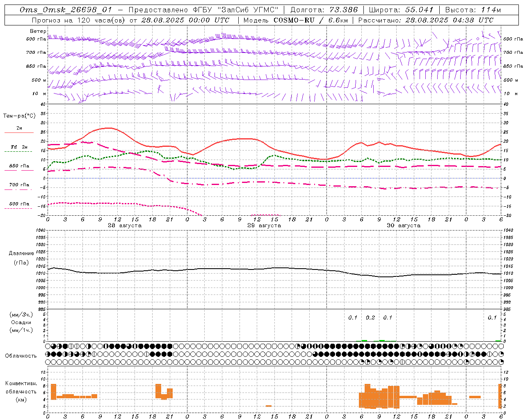Click the (мм/3ч.) precipitation unit label
This screenshot has width=525, height=420.
click(21, 315)
